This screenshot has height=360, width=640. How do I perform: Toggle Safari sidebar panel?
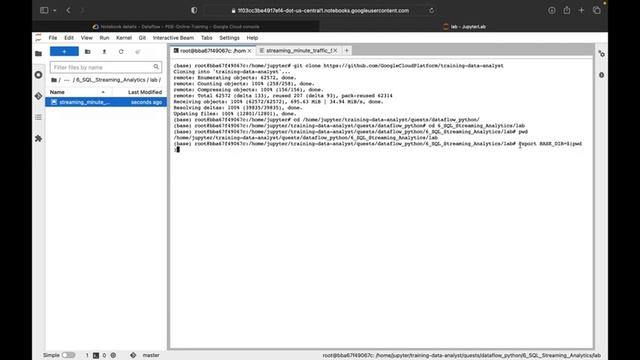44,10
